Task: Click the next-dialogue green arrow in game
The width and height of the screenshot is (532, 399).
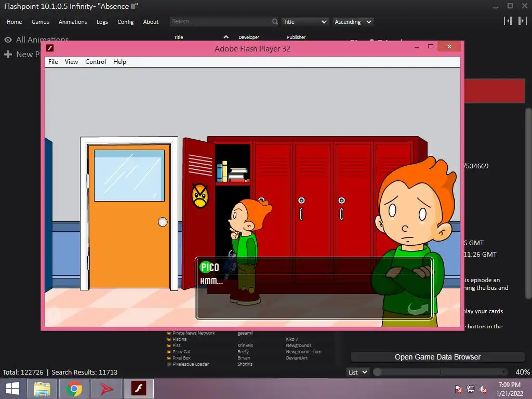Action: coord(418,309)
